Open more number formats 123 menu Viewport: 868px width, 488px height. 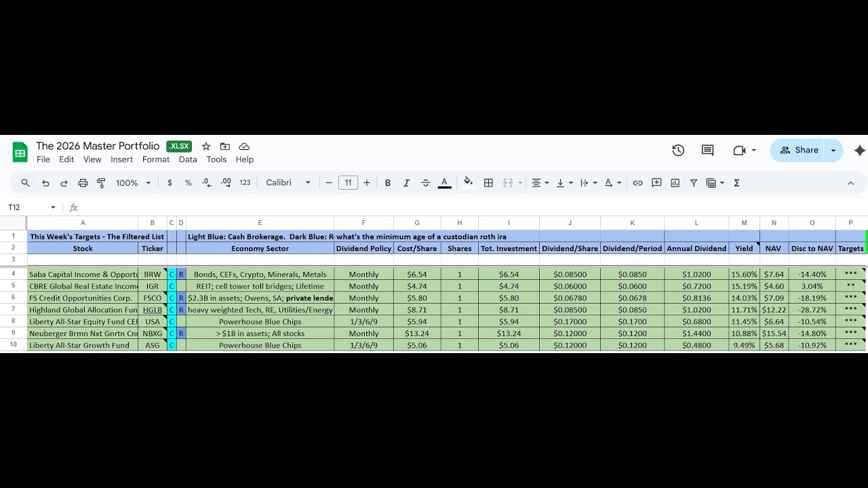click(245, 183)
